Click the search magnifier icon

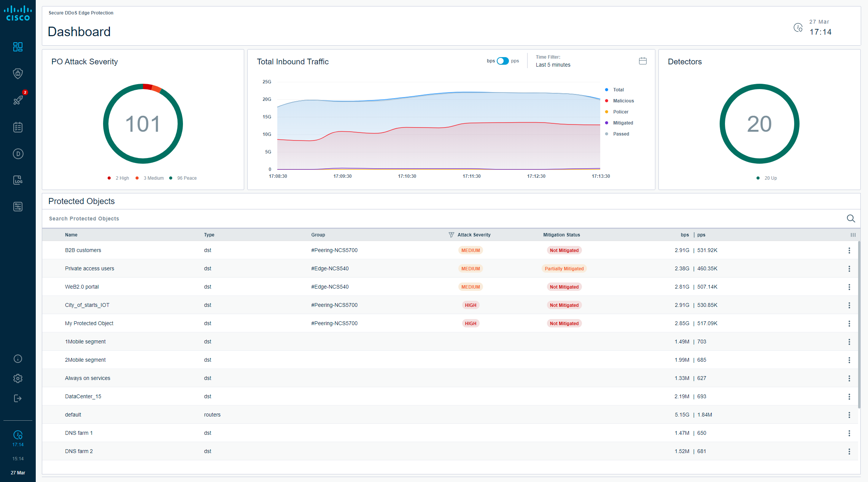pyautogui.click(x=851, y=219)
